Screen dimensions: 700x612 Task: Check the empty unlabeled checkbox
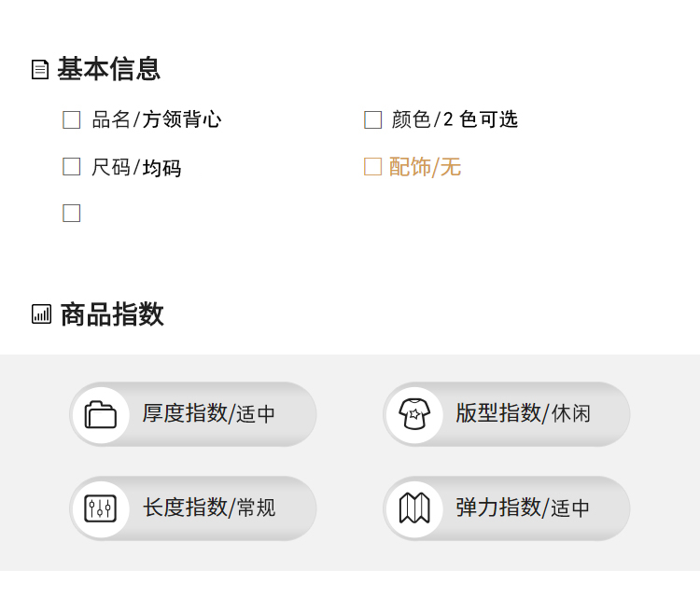tap(72, 213)
